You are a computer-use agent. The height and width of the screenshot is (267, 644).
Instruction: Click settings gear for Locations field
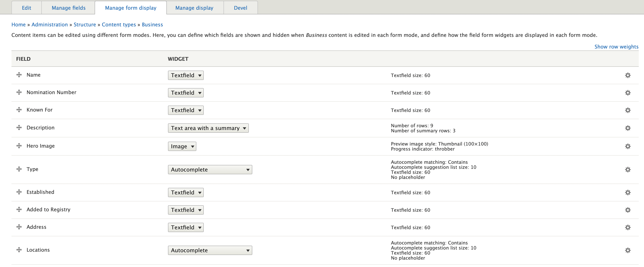point(627,250)
